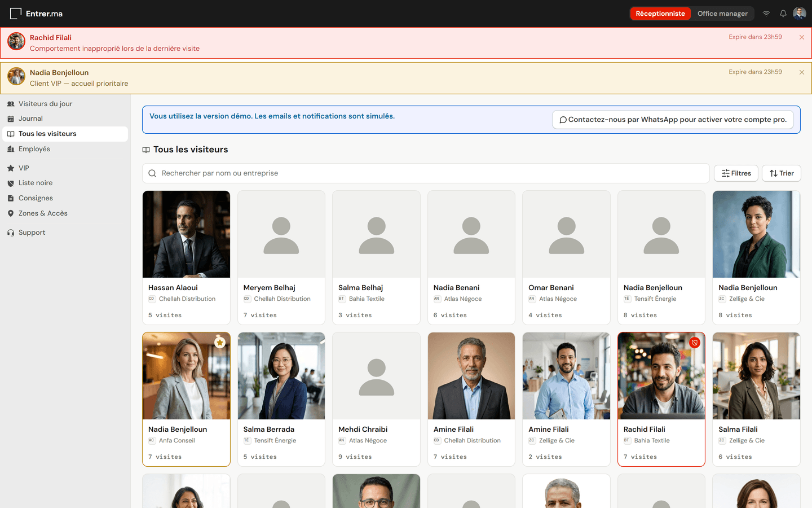This screenshot has width=812, height=508.
Task: Click the Tous les visiteurs heading icon
Action: coord(146,150)
